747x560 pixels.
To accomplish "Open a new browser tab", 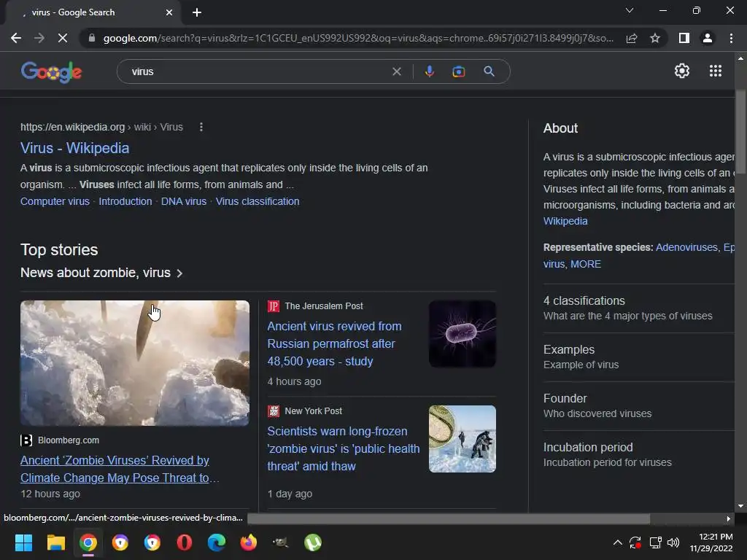I will point(197,12).
